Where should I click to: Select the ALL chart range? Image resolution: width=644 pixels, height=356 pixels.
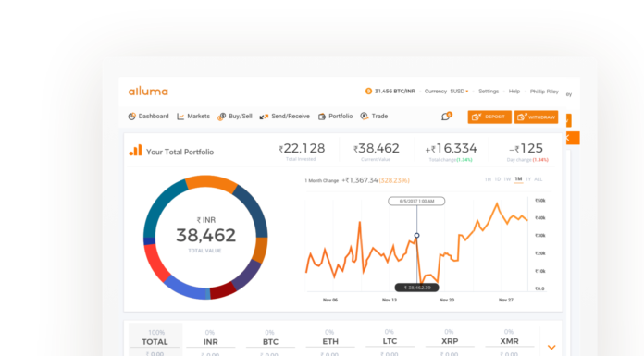tap(538, 179)
